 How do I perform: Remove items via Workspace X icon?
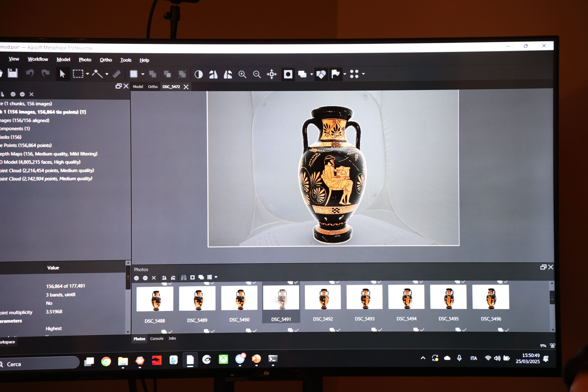tap(31, 94)
